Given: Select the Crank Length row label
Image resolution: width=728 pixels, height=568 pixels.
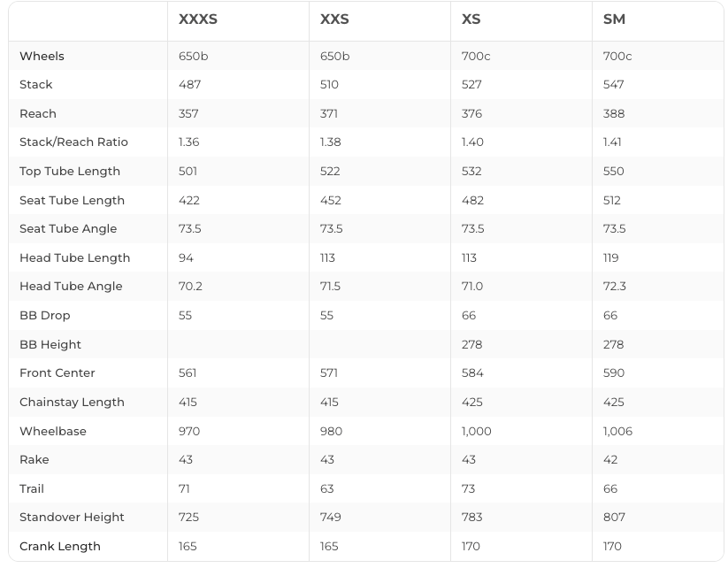Looking at the screenshot, I should click(x=60, y=546).
